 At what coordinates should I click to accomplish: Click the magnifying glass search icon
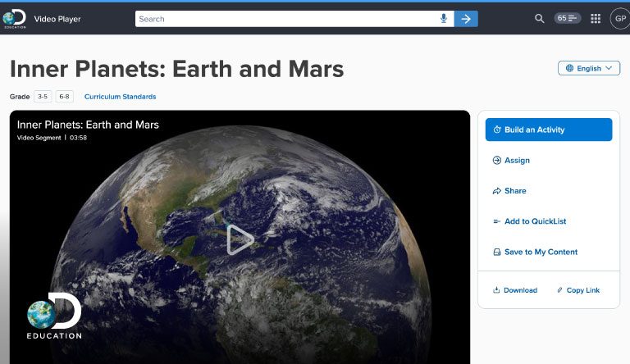click(x=539, y=18)
